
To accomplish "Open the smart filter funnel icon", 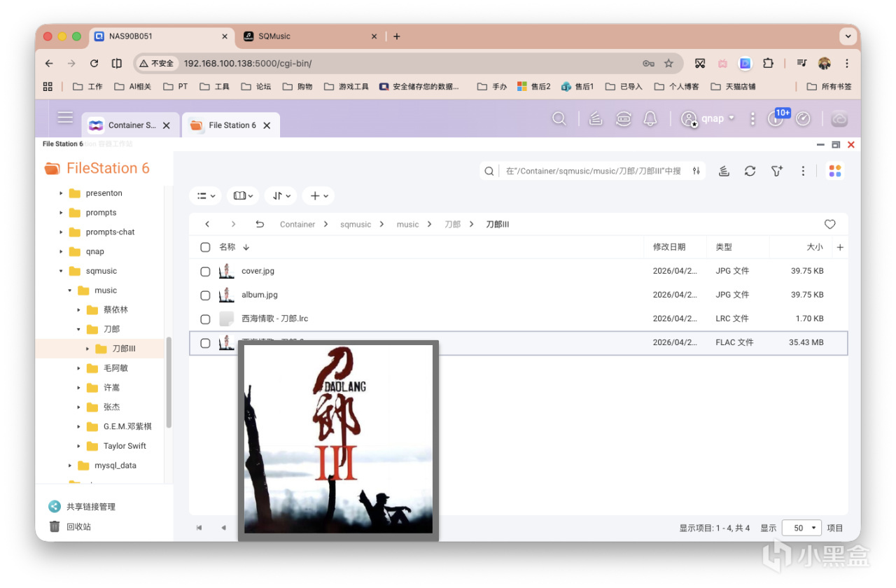I will click(x=776, y=171).
